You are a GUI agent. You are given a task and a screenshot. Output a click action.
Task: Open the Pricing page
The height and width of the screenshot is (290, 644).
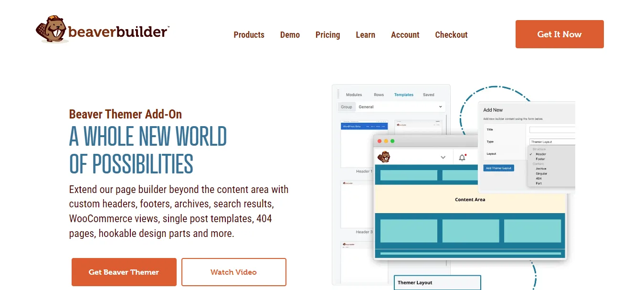pos(327,35)
